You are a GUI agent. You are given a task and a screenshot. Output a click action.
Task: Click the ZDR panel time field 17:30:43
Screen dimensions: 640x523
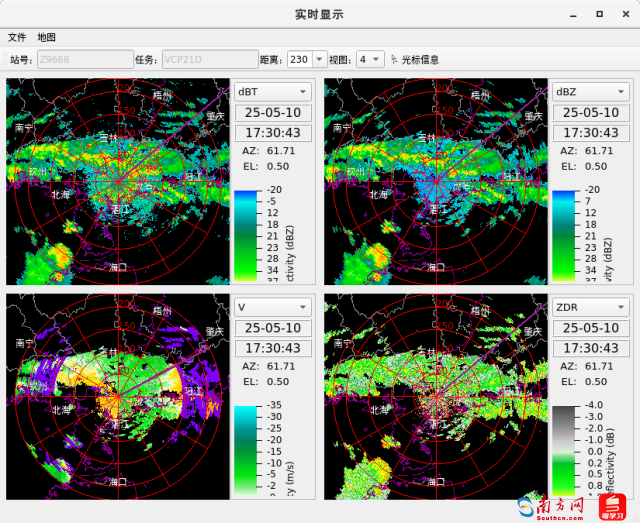click(x=591, y=348)
